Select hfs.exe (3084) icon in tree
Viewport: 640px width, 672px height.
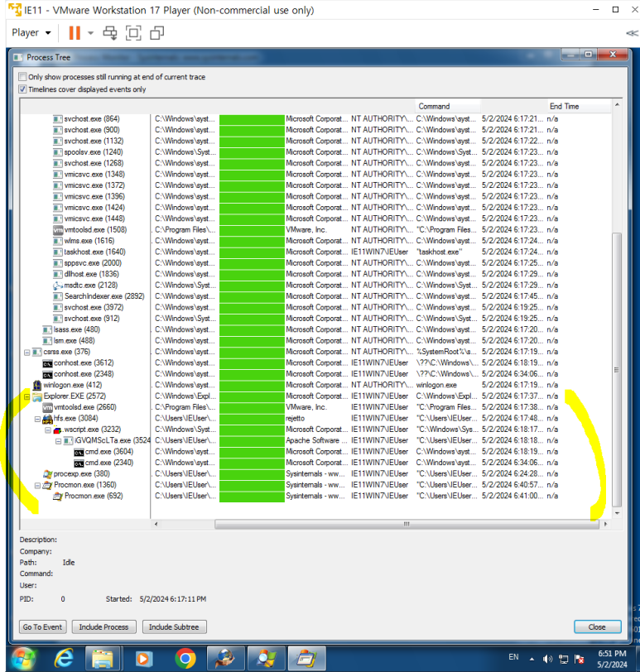point(47,419)
